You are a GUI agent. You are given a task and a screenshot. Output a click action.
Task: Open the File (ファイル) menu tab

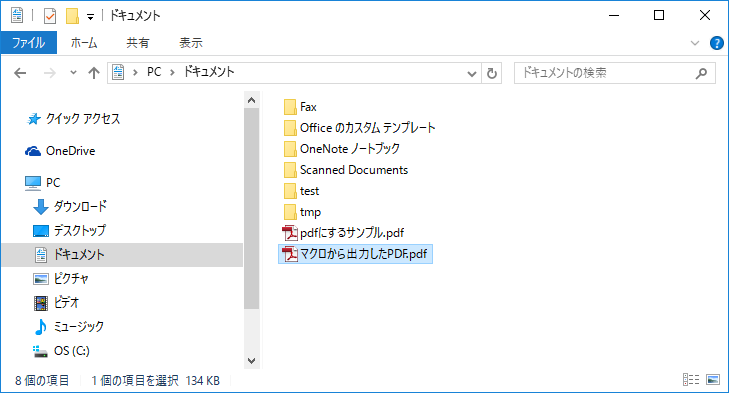(28, 43)
